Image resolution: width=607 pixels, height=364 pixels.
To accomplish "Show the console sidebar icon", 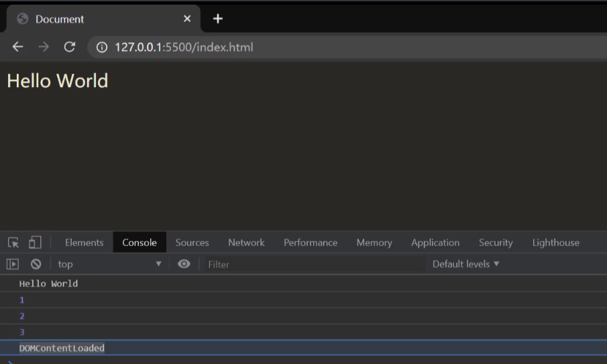I will 13,264.
